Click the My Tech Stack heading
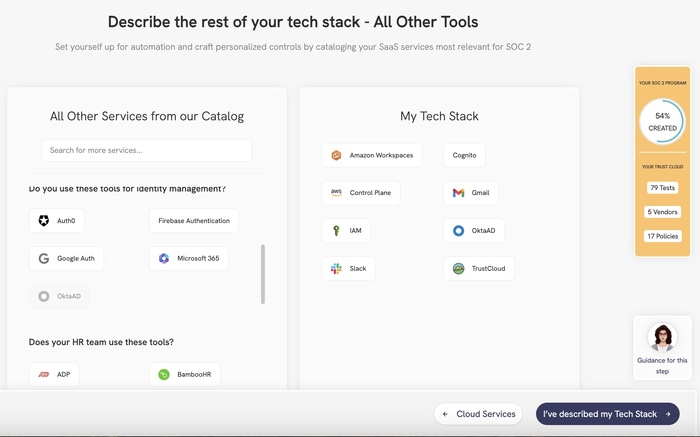Viewport: 700px width, 437px height. (439, 116)
